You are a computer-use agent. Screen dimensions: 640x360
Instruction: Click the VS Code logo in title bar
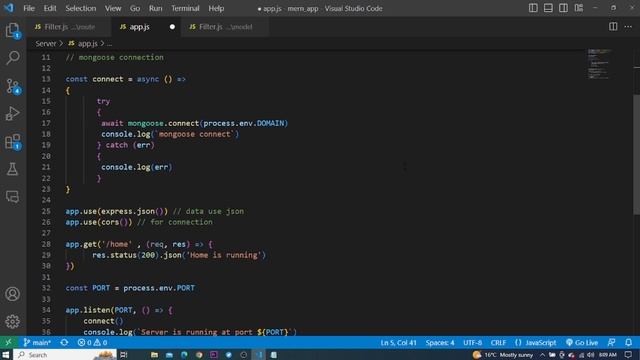(8, 8)
